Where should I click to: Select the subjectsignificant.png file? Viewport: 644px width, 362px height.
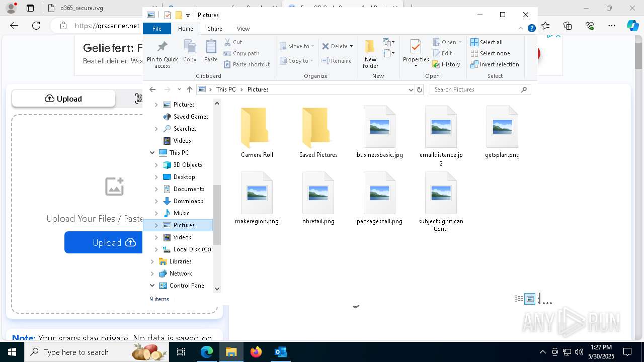tap(441, 202)
